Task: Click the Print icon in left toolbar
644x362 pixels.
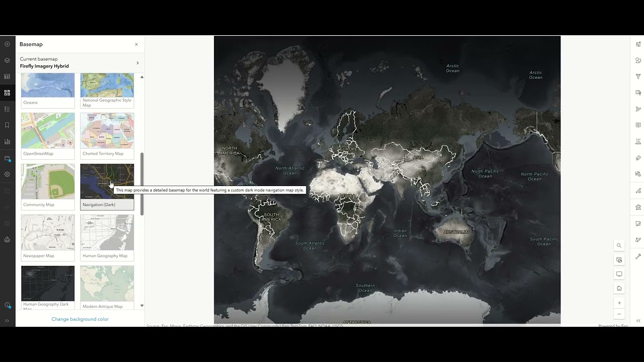Action: (7, 240)
